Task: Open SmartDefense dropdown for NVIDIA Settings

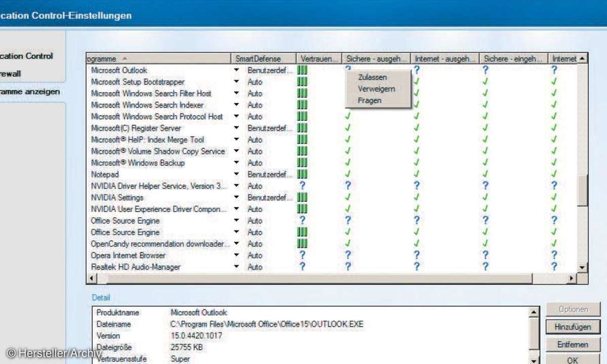Action: coord(237,198)
